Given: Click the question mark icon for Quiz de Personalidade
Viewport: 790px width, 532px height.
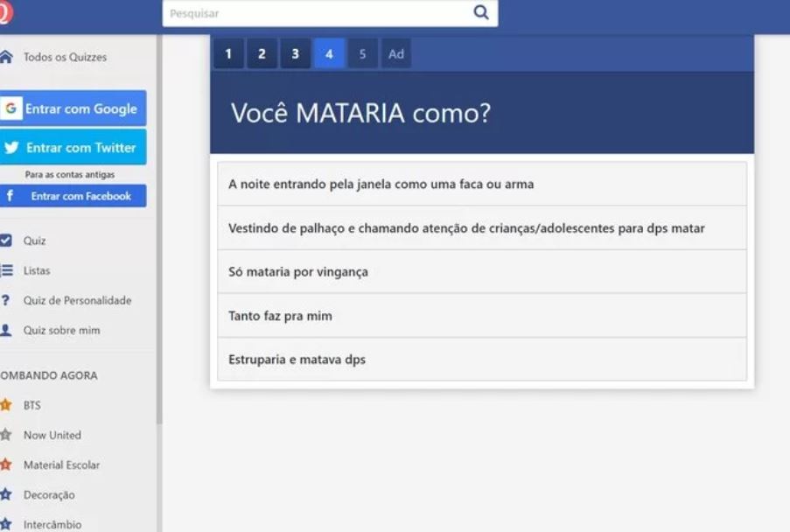Looking at the screenshot, I should (x=6, y=300).
